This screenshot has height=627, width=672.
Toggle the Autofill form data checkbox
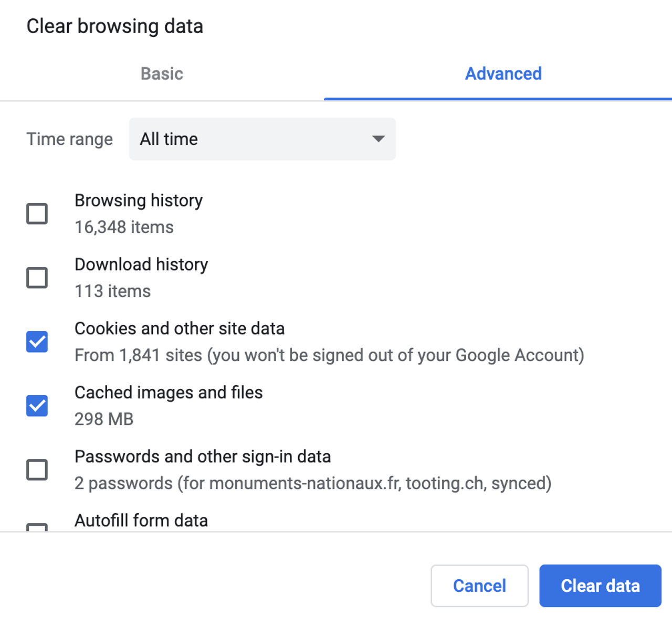tap(37, 527)
